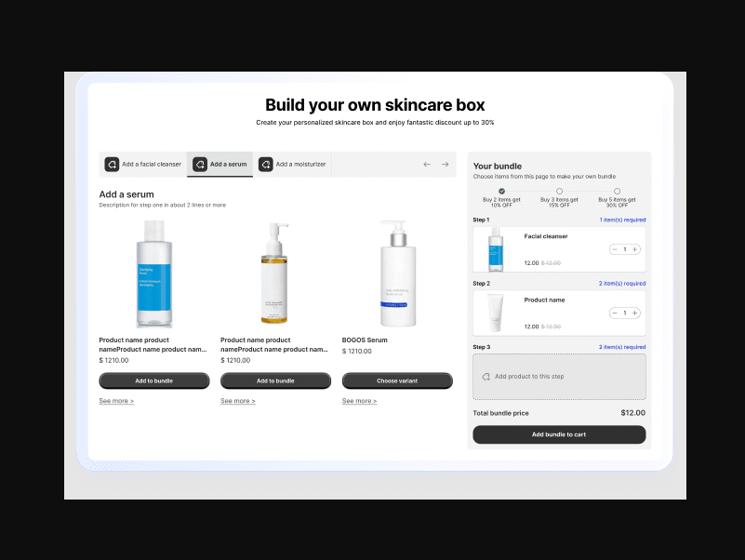Click Facial cleanser thumbnail in Step 1
The image size is (745, 560).
pos(496,249)
